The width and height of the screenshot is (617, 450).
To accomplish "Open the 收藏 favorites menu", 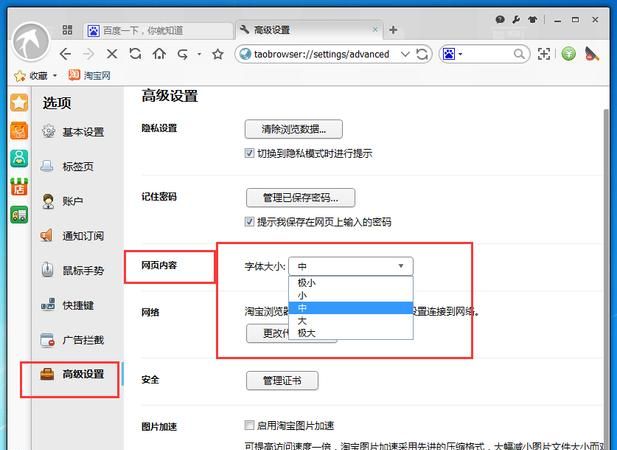I will [x=36, y=76].
